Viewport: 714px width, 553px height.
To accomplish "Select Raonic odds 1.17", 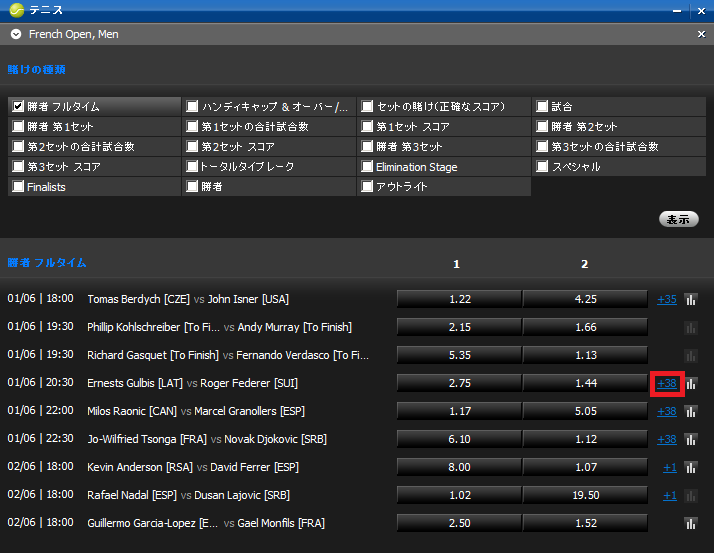I will click(459, 411).
